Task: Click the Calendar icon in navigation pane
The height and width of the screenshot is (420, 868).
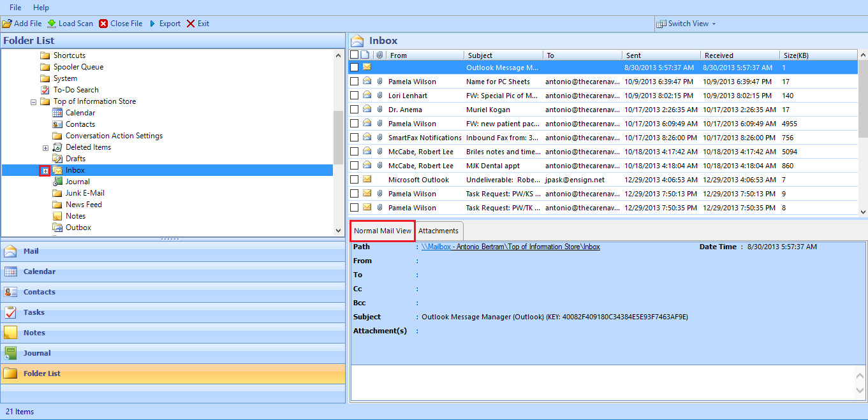Action: pos(10,272)
